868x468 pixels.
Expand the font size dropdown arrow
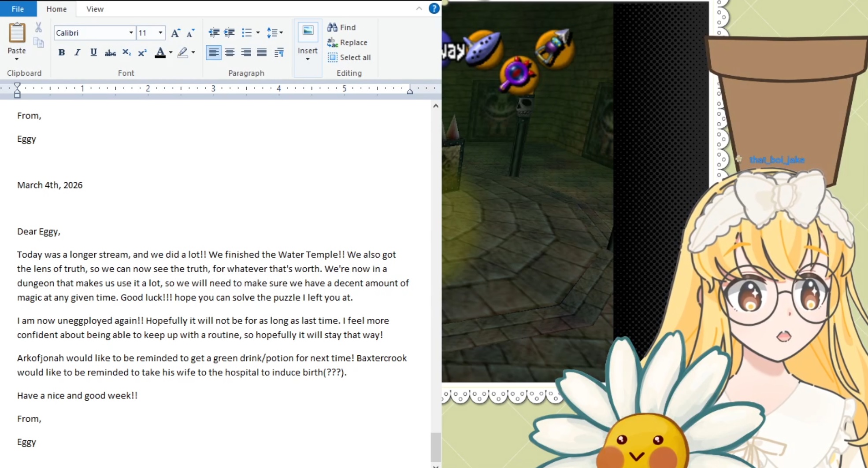click(161, 33)
